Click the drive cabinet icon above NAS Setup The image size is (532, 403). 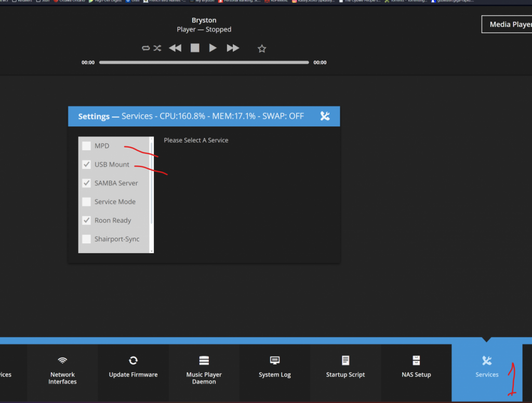click(416, 360)
